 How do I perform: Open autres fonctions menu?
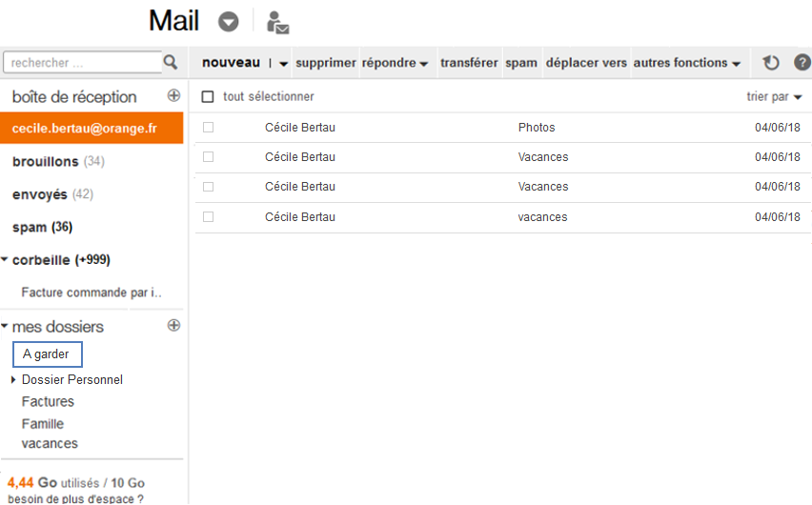687,63
